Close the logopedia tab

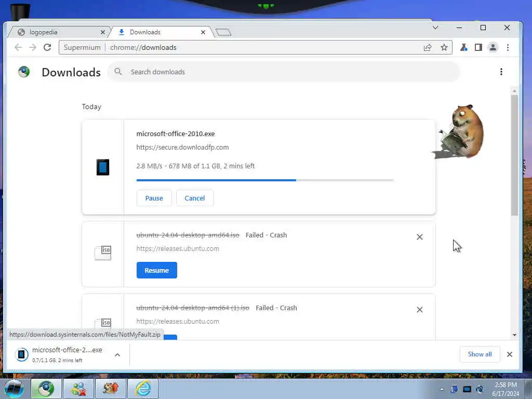(x=103, y=32)
